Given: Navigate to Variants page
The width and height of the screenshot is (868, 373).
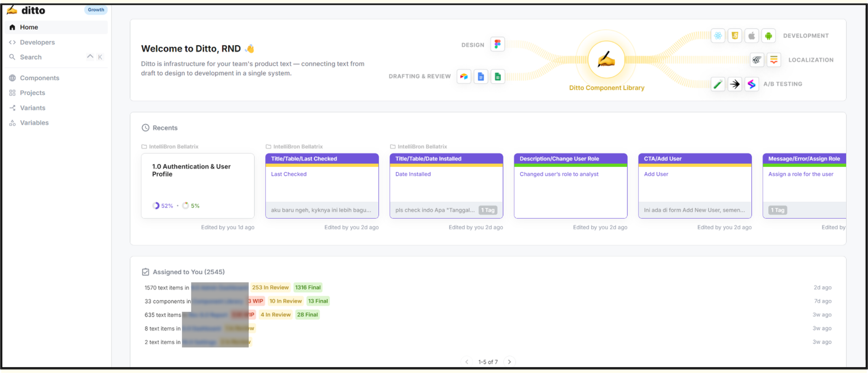Looking at the screenshot, I should point(33,108).
